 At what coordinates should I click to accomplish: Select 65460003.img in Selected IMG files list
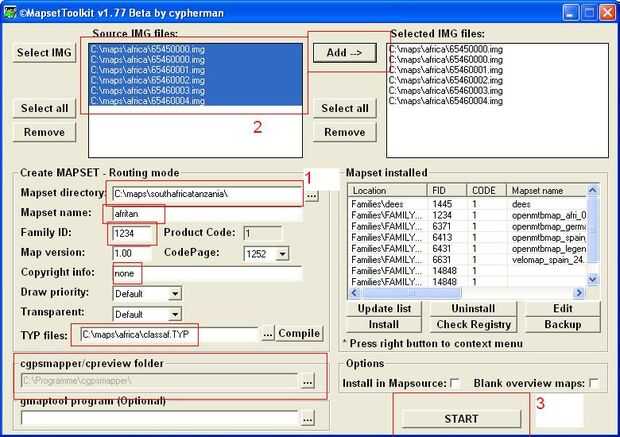[x=497, y=91]
